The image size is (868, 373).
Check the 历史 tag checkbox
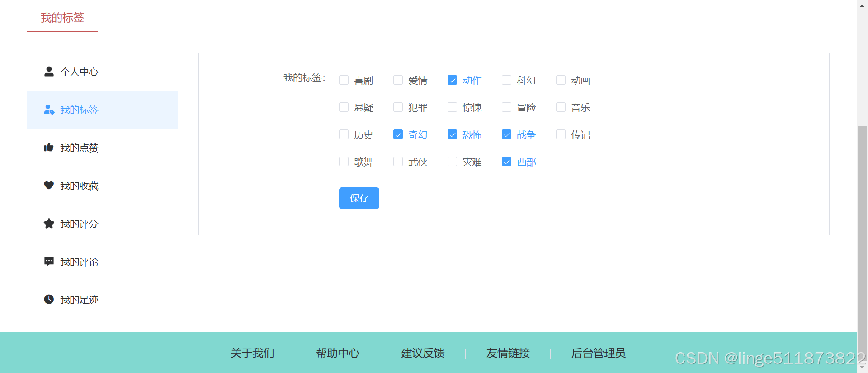coord(344,134)
